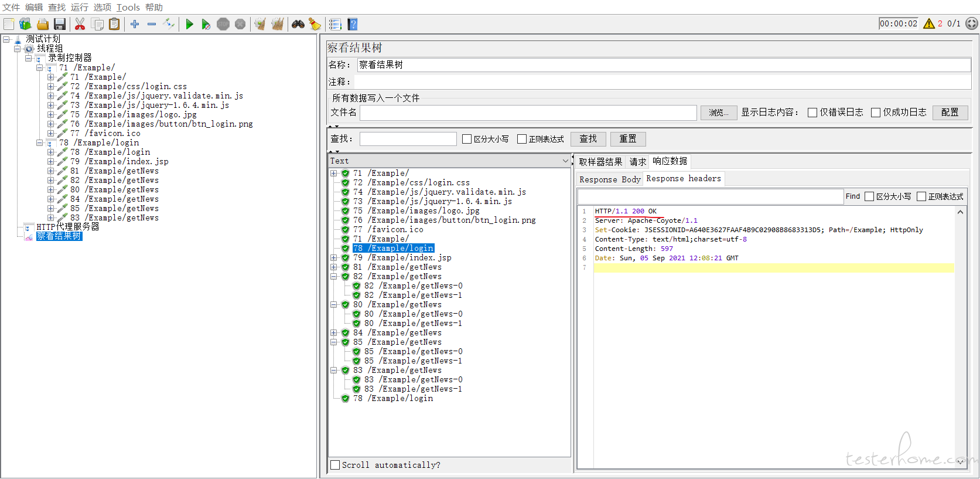Image resolution: width=980 pixels, height=479 pixels.
Task: Switch to 请求 tab
Action: point(638,162)
